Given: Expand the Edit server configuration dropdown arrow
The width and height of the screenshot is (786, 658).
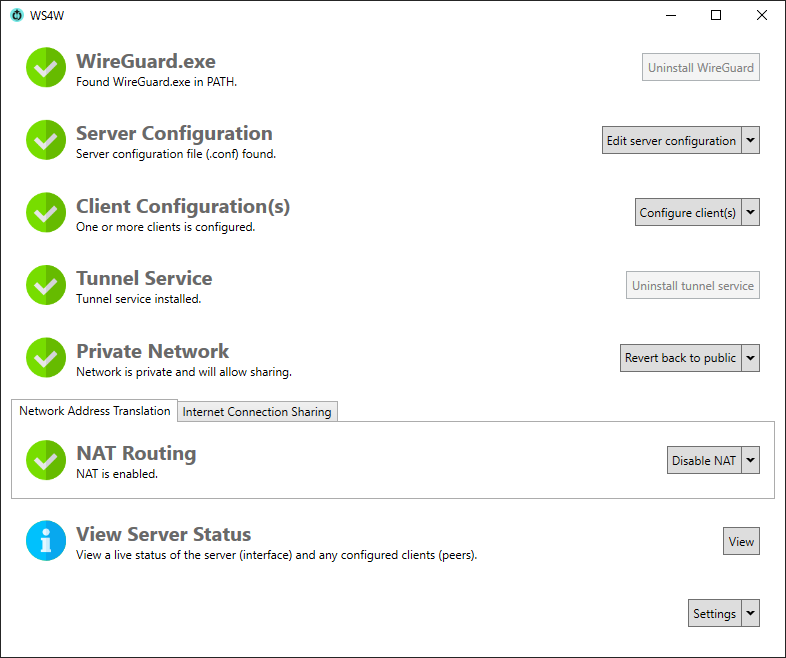Looking at the screenshot, I should pyautogui.click(x=750, y=141).
